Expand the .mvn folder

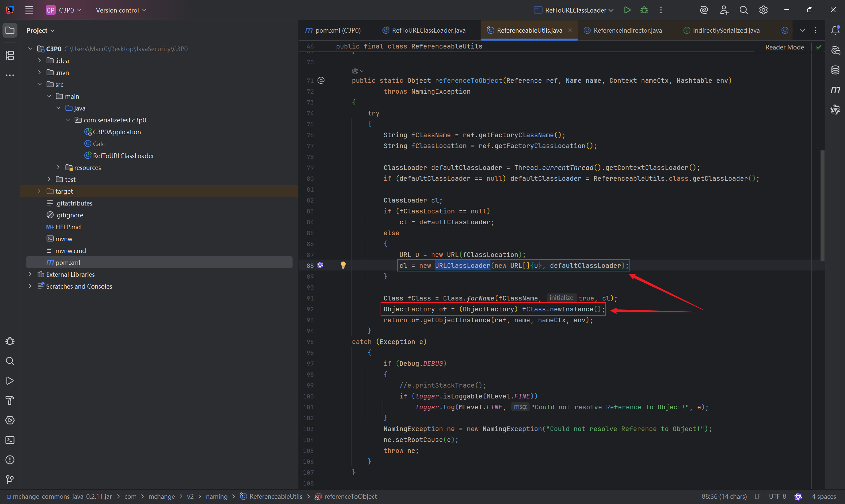pos(39,72)
